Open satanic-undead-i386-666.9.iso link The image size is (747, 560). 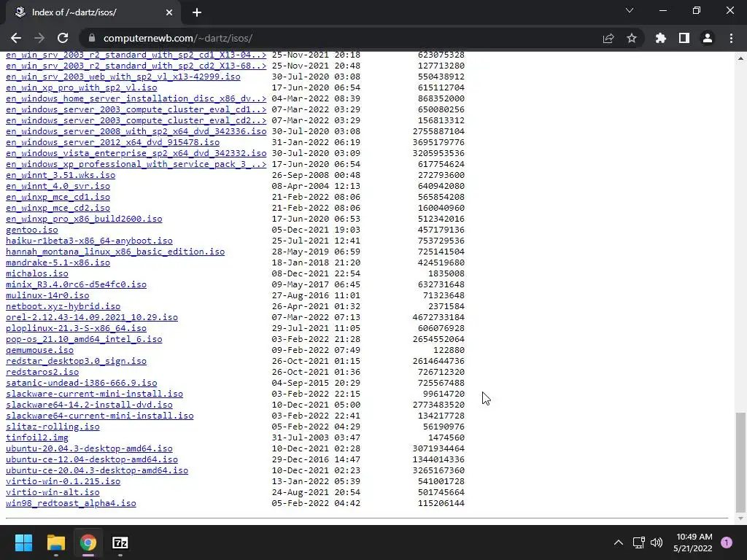coord(82,384)
